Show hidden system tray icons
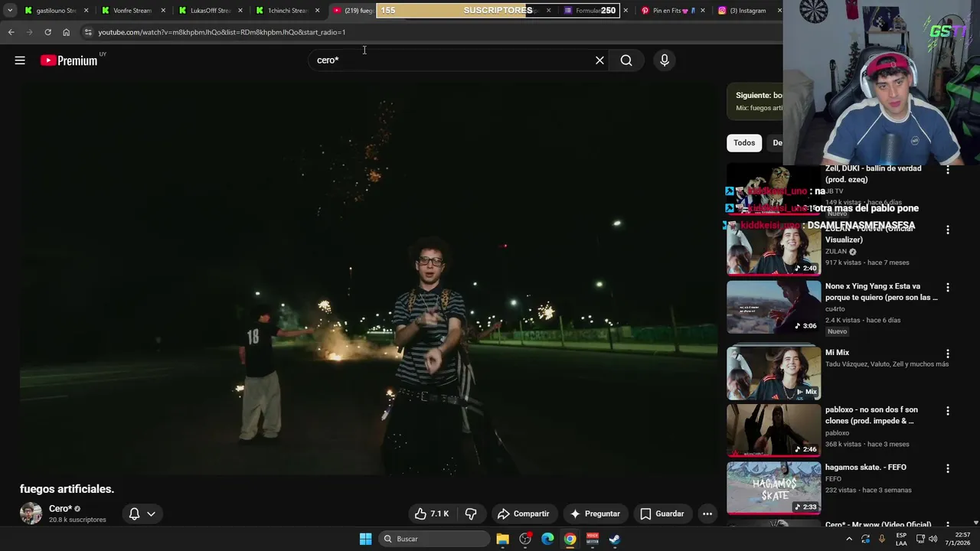980x551 pixels. point(849,539)
